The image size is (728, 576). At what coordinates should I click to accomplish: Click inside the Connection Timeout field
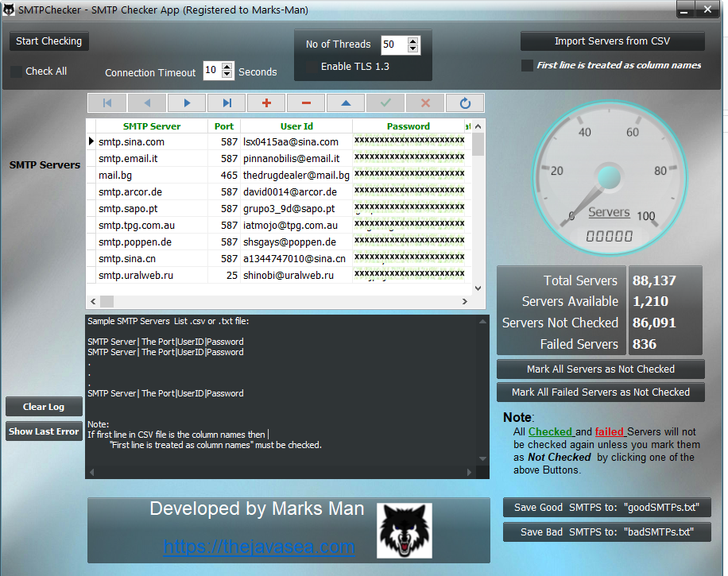click(x=211, y=71)
